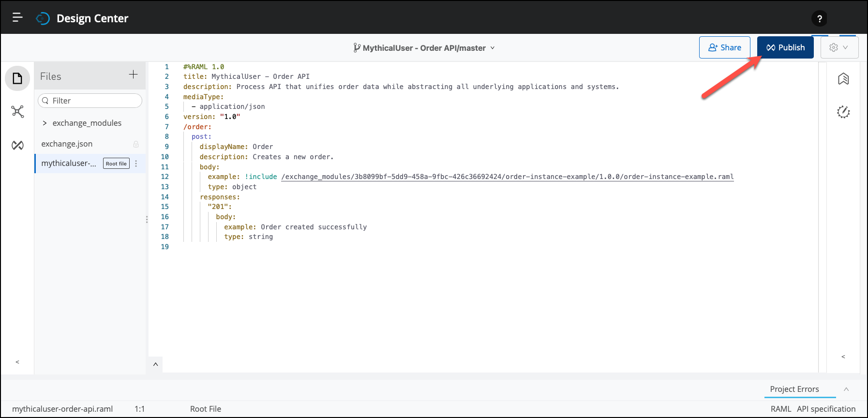Click line number 19 in gutter
The width and height of the screenshot is (868, 418).
[165, 247]
